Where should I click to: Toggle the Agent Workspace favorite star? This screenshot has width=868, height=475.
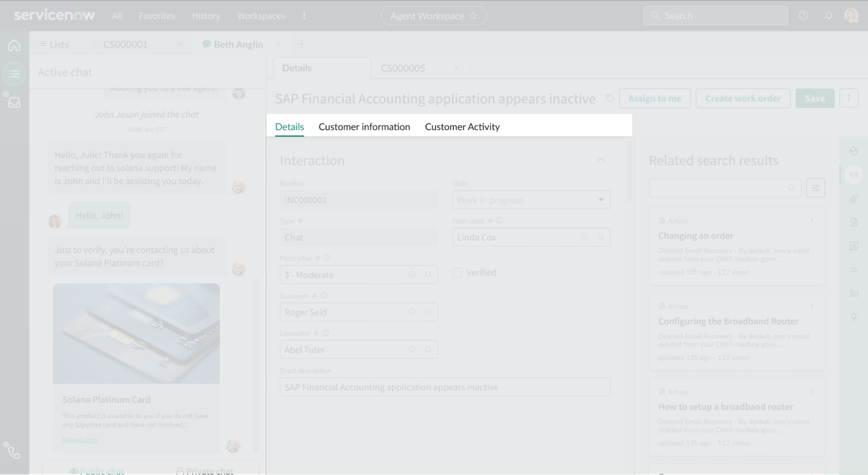[473, 15]
